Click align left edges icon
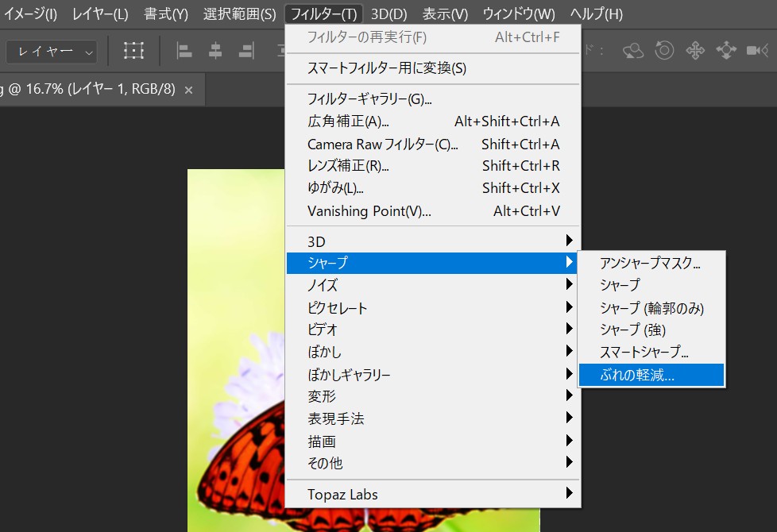777x532 pixels. pos(184,52)
